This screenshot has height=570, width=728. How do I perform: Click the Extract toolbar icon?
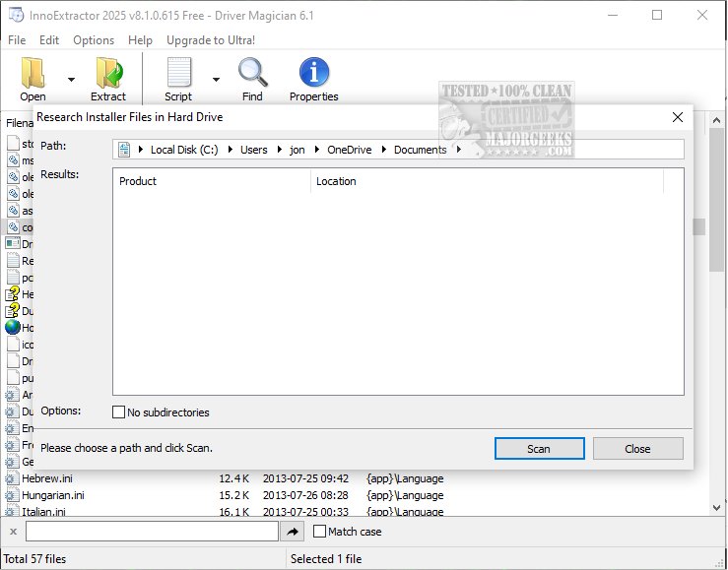tap(108, 73)
